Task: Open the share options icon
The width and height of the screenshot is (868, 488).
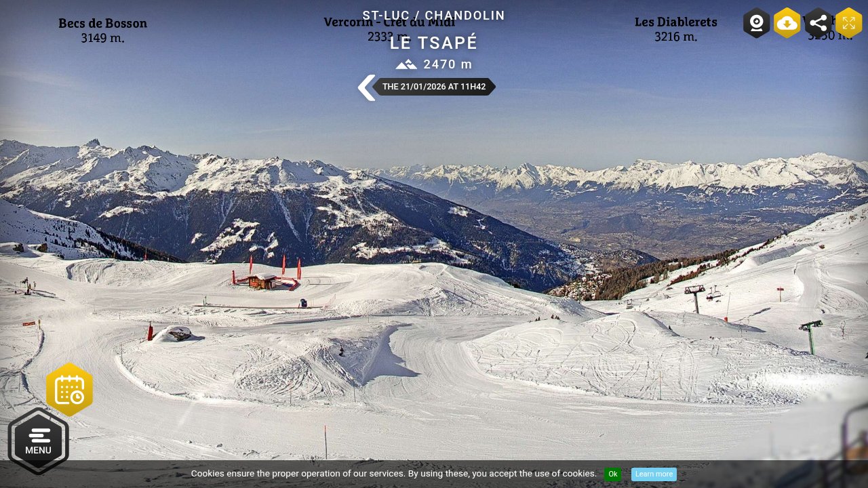Action: [818, 23]
